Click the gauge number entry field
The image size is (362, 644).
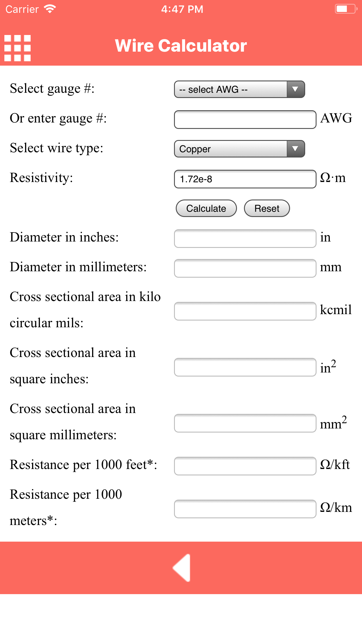click(x=245, y=120)
